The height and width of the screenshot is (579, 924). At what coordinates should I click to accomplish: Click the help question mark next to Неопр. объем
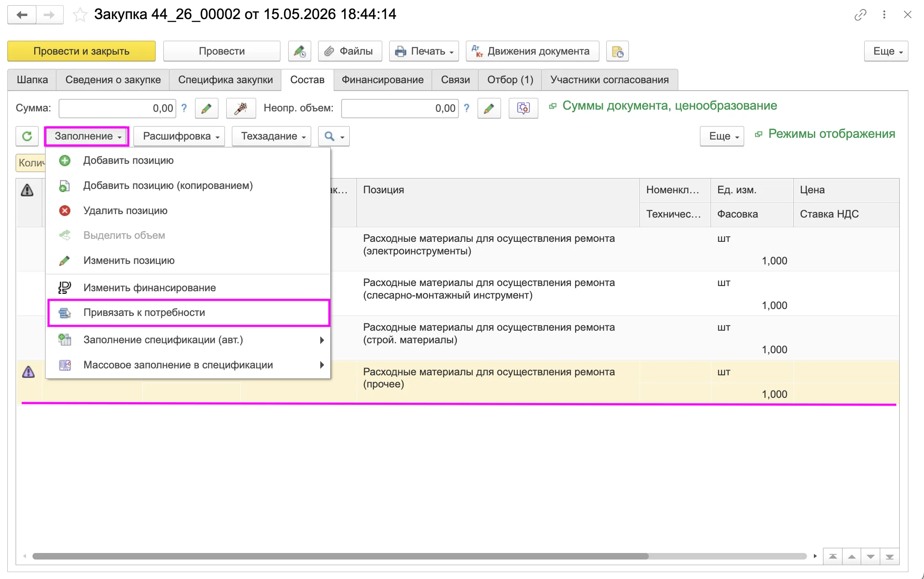[x=466, y=108]
